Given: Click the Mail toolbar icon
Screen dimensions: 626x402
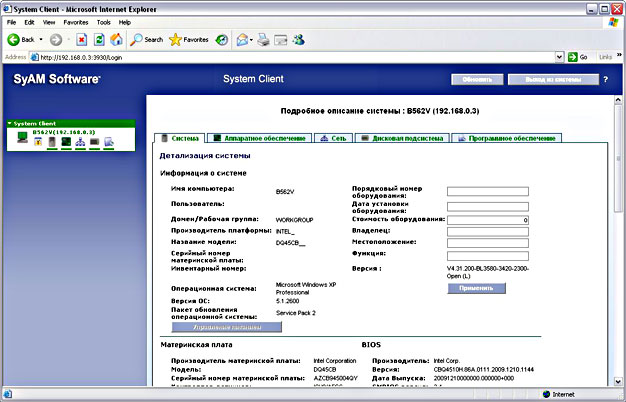Looking at the screenshot, I should (243, 39).
